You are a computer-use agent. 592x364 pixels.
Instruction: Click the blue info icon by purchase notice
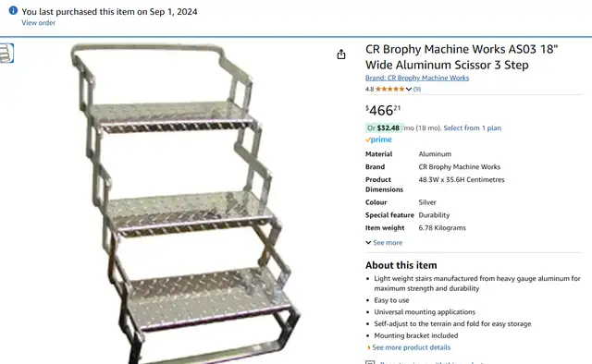click(13, 10)
